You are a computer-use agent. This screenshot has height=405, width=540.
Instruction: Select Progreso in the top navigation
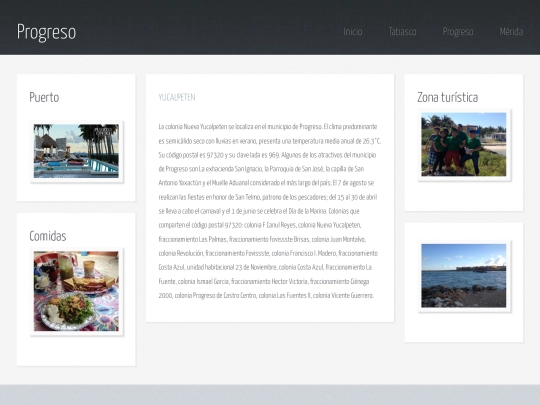458,32
